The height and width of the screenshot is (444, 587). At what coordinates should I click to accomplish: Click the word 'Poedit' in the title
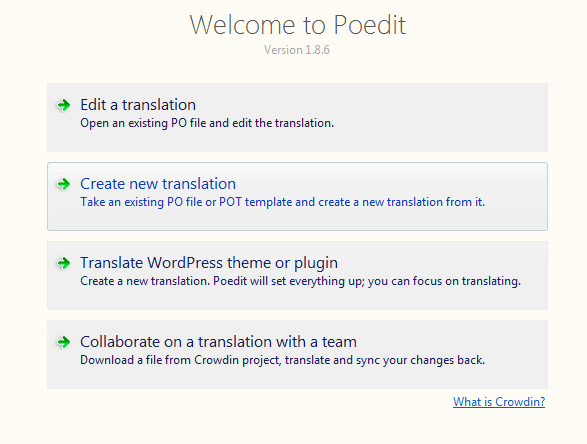(x=369, y=25)
